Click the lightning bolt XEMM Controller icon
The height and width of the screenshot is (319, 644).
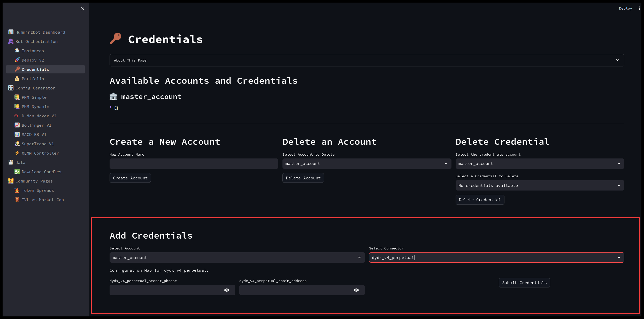click(17, 153)
